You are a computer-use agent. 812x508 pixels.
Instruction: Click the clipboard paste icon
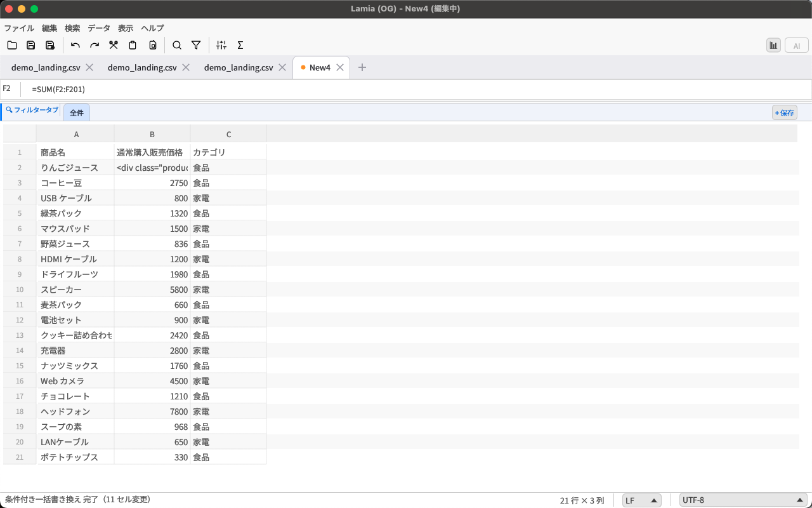pos(133,45)
